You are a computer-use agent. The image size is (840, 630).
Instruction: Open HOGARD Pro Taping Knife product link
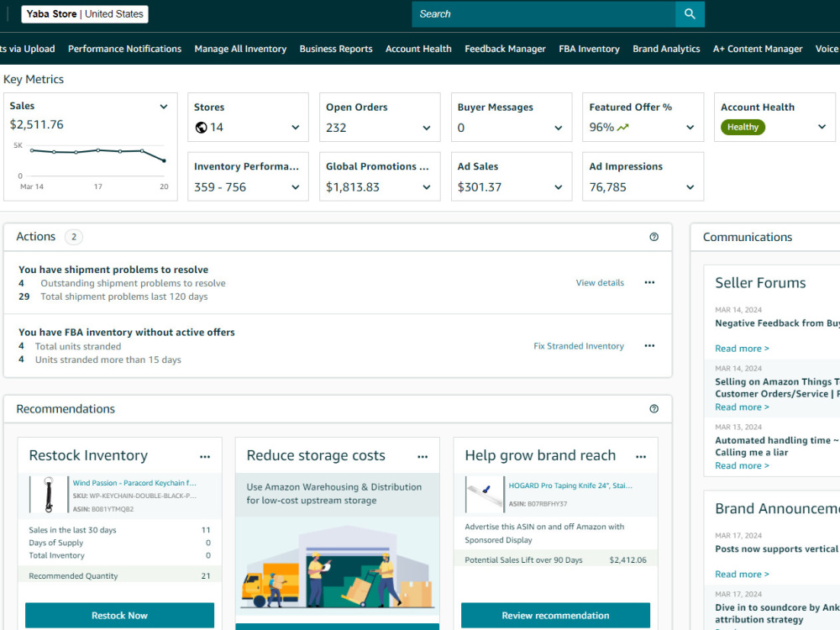(x=570, y=486)
